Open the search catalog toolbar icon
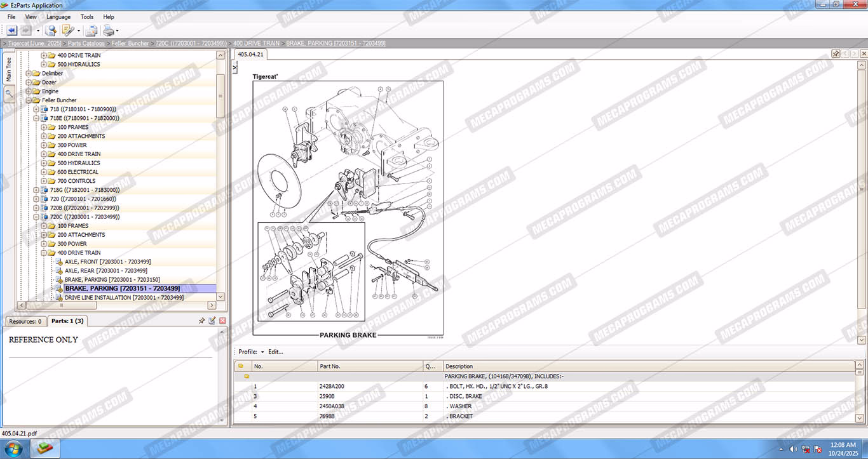Image resolution: width=868 pixels, height=459 pixels. (x=50, y=30)
